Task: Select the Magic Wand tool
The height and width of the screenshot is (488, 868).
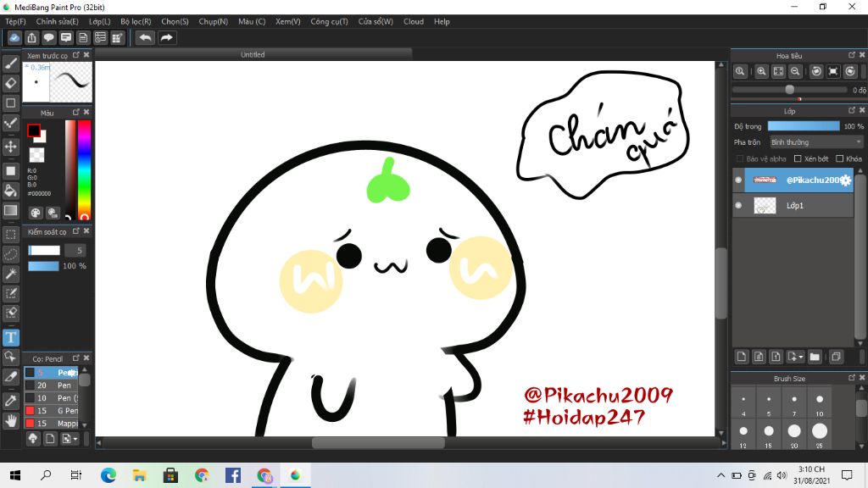Action: click(x=10, y=274)
